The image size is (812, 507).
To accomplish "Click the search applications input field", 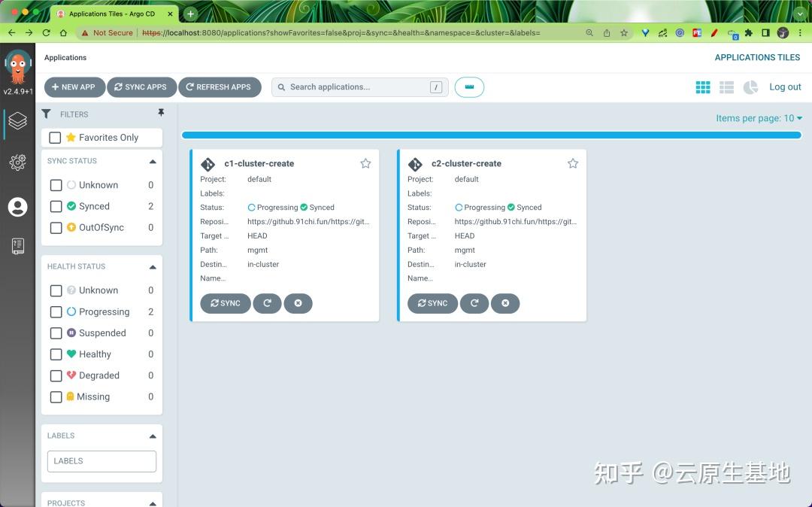I will click(x=353, y=87).
